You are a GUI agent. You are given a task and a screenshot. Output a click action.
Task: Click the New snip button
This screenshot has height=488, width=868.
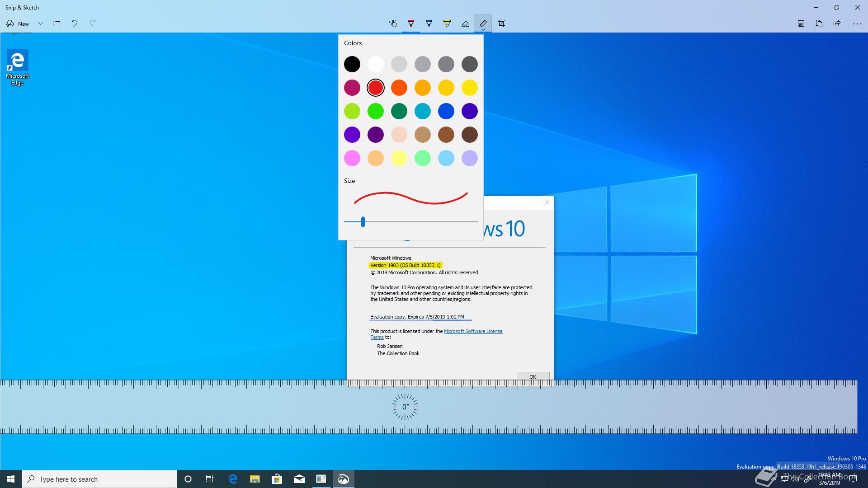(18, 23)
